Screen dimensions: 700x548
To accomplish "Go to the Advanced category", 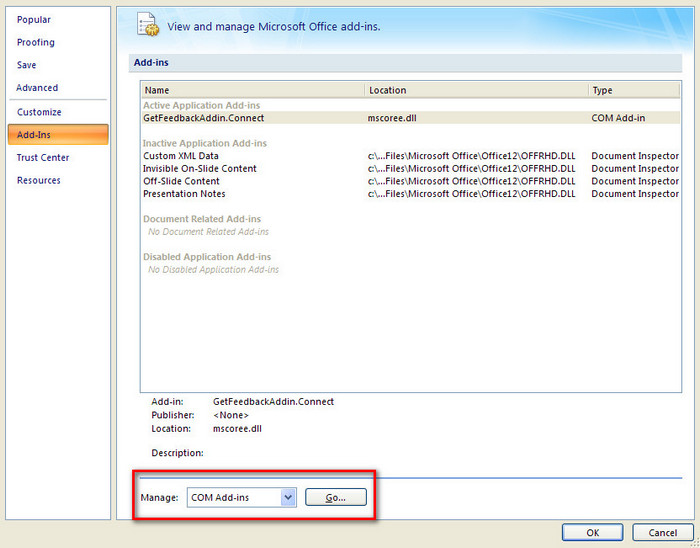I will (37, 88).
